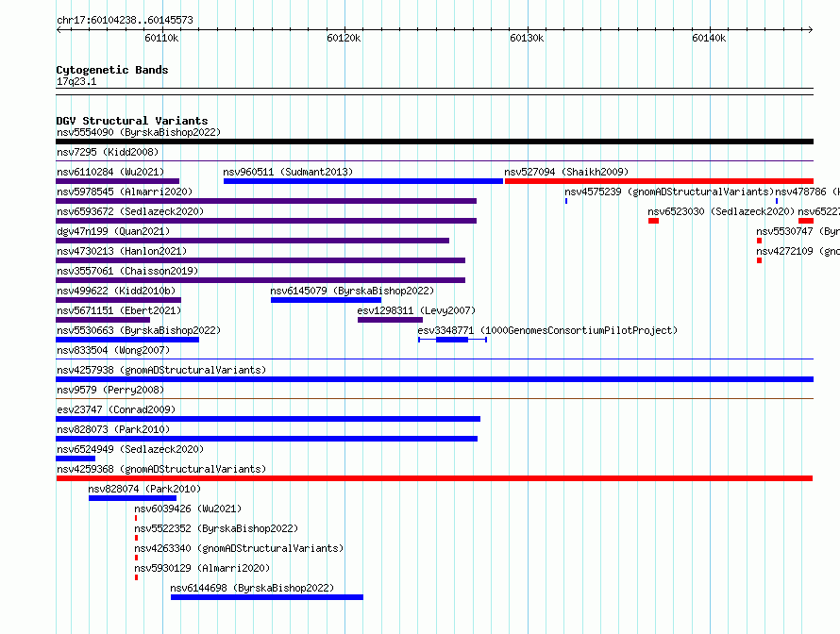Click the 60140k ruler position label

(x=709, y=38)
